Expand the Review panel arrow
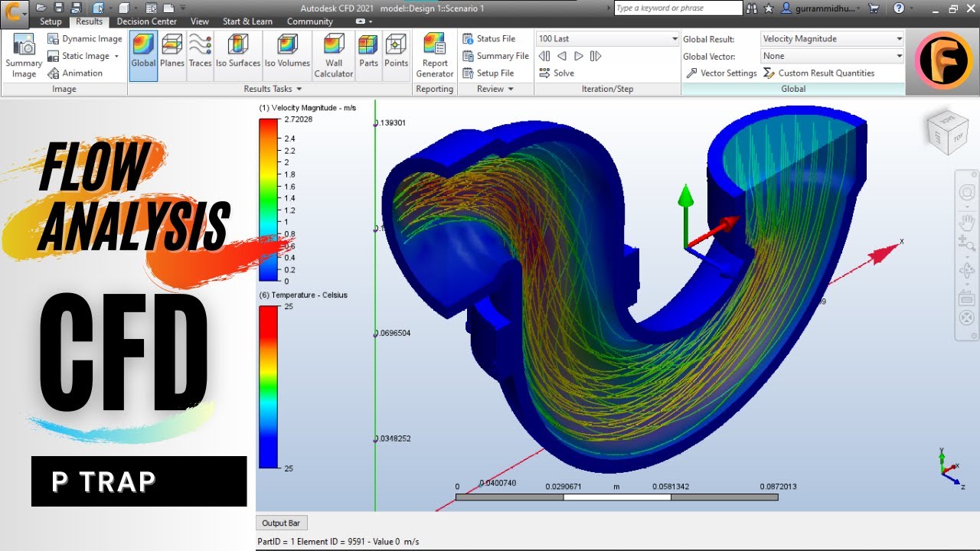The height and width of the screenshot is (551, 980). [x=511, y=90]
